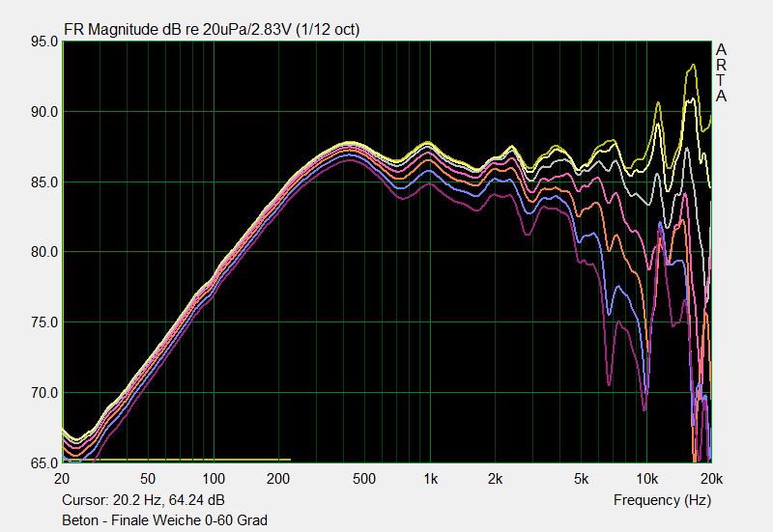Click the 200 Hz frequency axis label

(278, 479)
